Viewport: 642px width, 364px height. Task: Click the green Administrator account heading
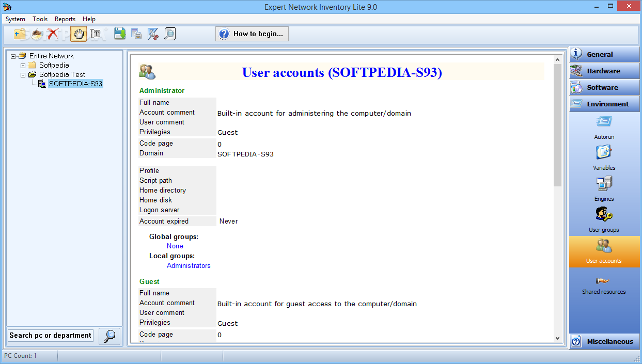point(162,90)
